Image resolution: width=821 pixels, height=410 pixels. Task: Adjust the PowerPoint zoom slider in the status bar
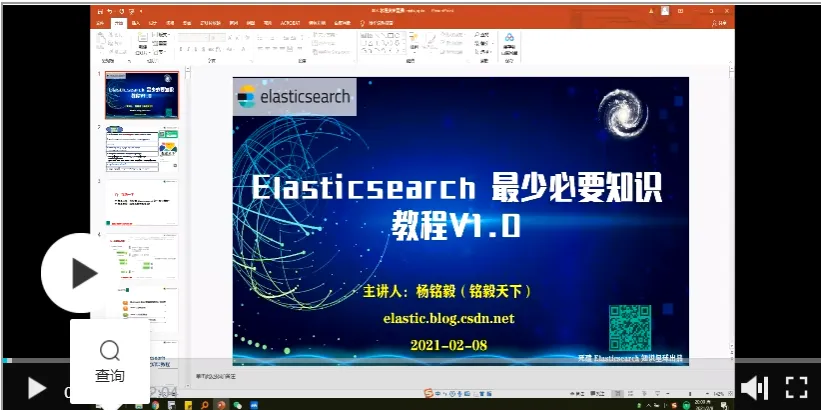tap(690, 393)
